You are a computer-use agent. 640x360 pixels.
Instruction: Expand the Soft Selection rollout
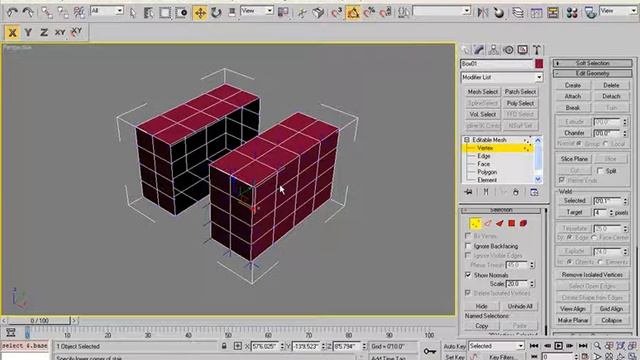click(x=592, y=63)
